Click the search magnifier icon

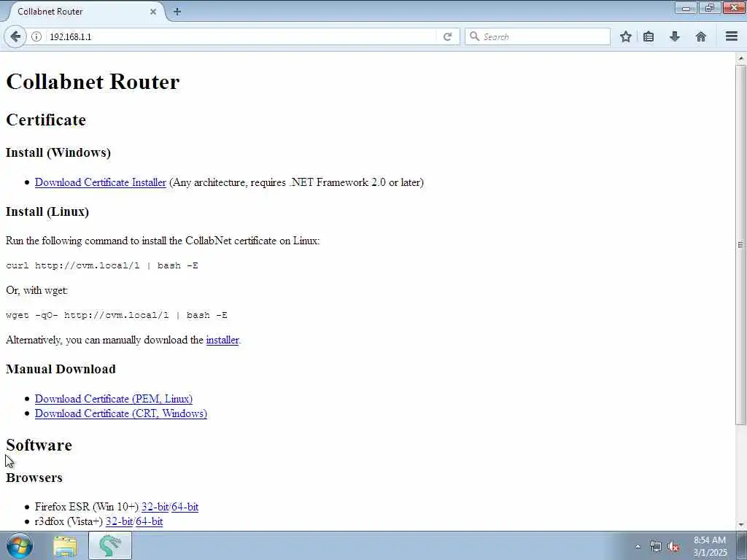(474, 36)
